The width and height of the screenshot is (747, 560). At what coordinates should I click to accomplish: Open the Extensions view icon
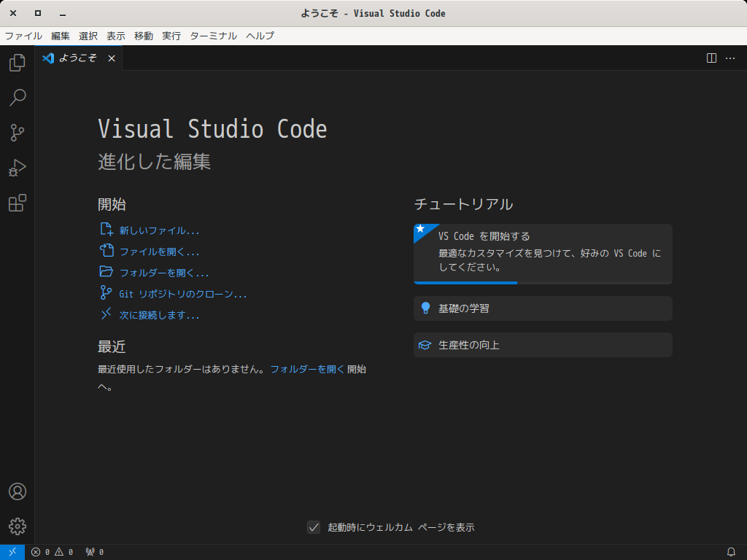click(x=18, y=203)
